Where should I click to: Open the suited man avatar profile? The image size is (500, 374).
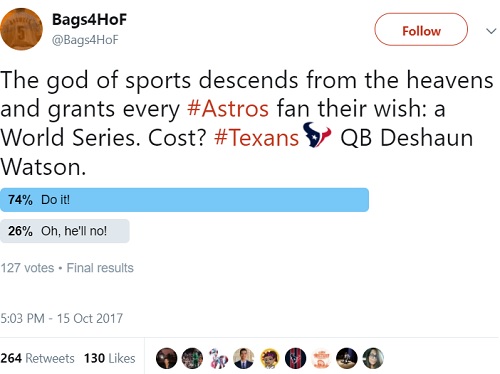(244, 358)
